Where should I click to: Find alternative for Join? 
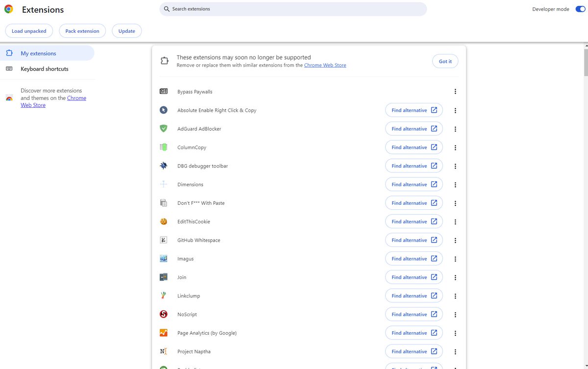coord(414,277)
